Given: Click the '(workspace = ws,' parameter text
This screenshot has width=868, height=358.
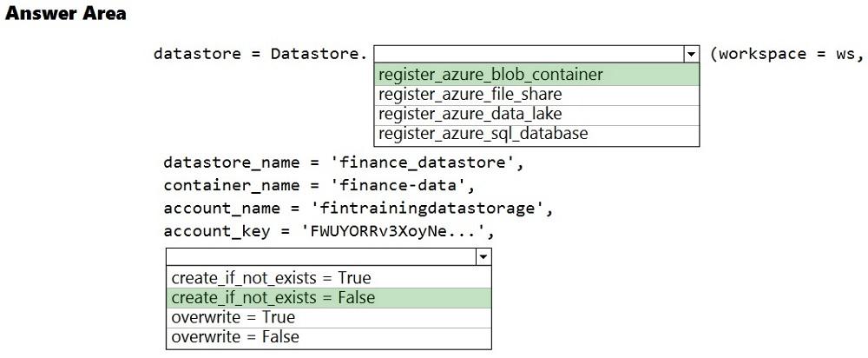Looking at the screenshot, I should pos(786,54).
